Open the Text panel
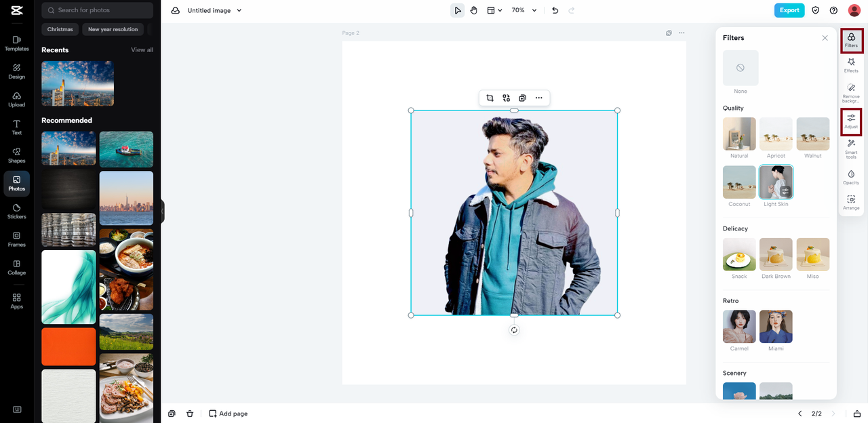Viewport: 868px width, 423px height. 17,127
